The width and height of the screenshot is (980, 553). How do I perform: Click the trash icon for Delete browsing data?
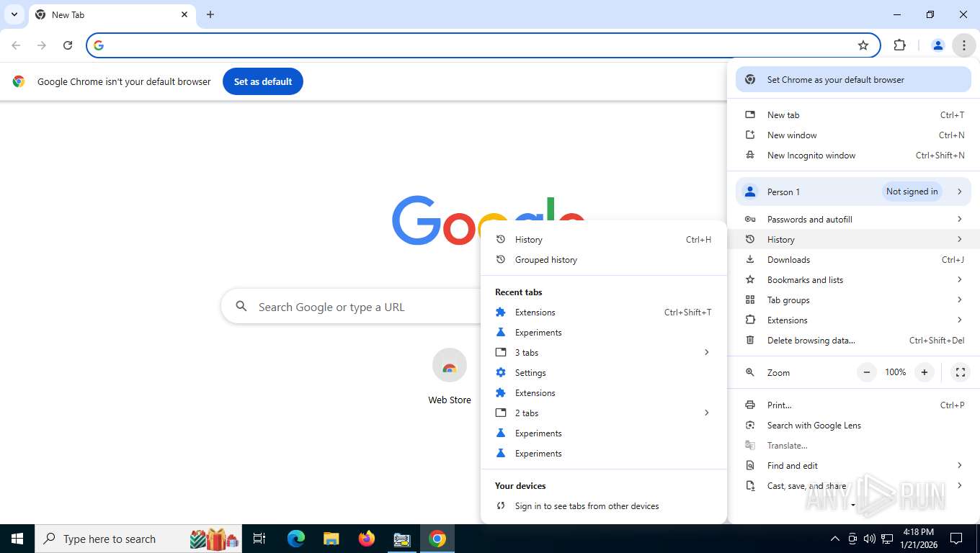(x=750, y=341)
